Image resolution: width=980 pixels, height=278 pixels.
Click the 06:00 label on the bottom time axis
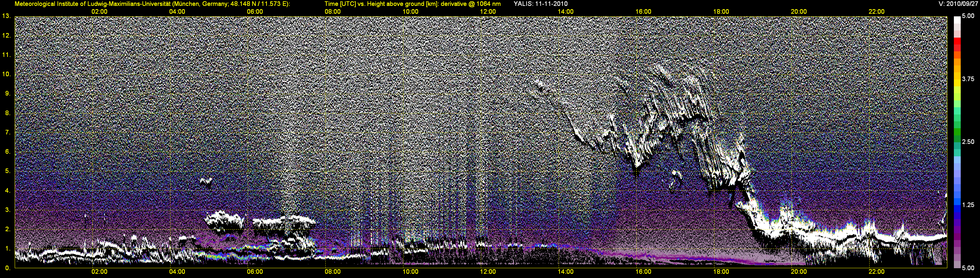pyautogui.click(x=254, y=271)
